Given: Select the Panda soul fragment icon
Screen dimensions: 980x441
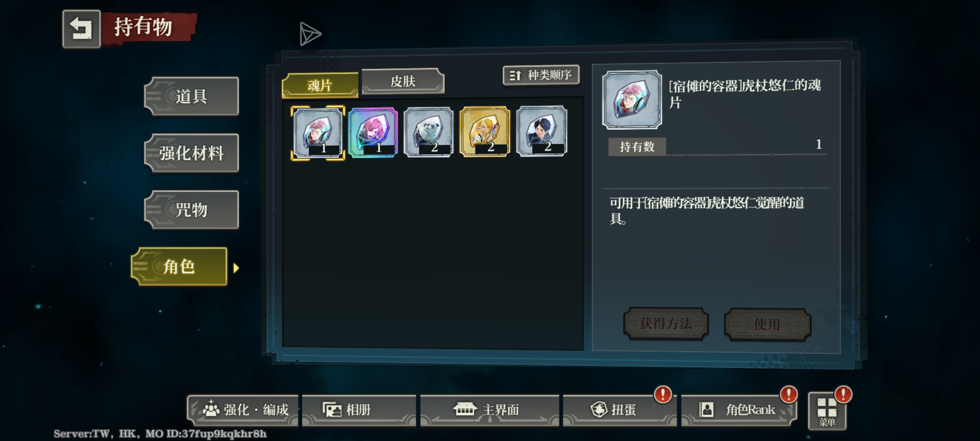Looking at the screenshot, I should tap(429, 132).
